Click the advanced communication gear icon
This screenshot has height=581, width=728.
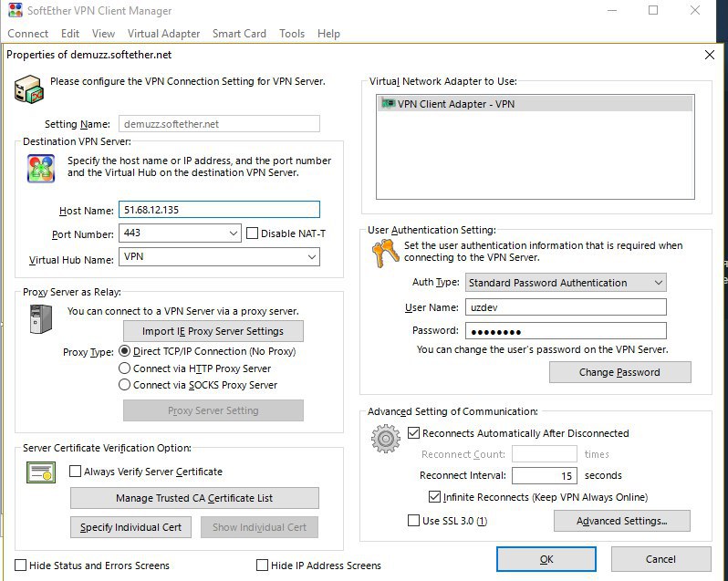(385, 439)
